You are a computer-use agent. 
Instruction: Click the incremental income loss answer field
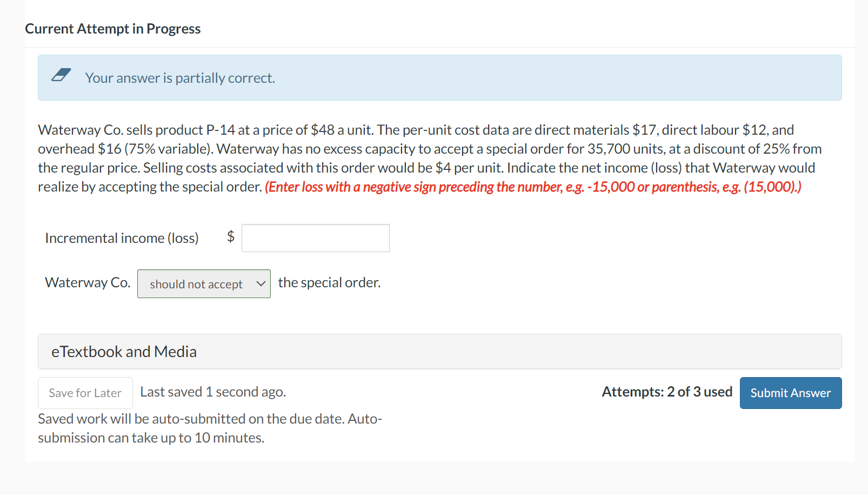315,237
